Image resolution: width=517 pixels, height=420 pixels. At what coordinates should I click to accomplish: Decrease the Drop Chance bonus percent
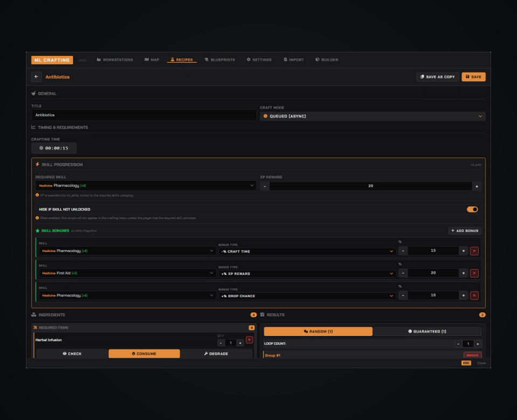point(403,296)
